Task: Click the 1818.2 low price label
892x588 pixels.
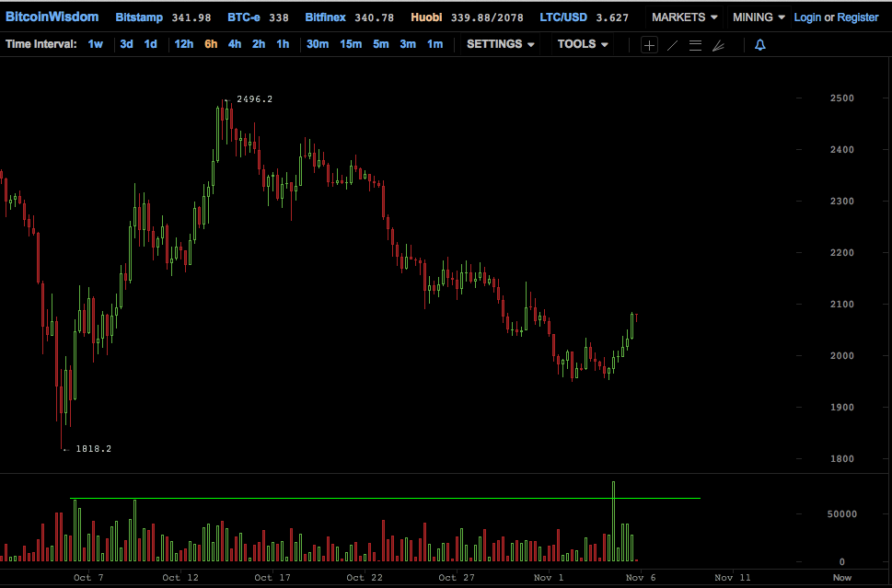Action: (x=93, y=449)
